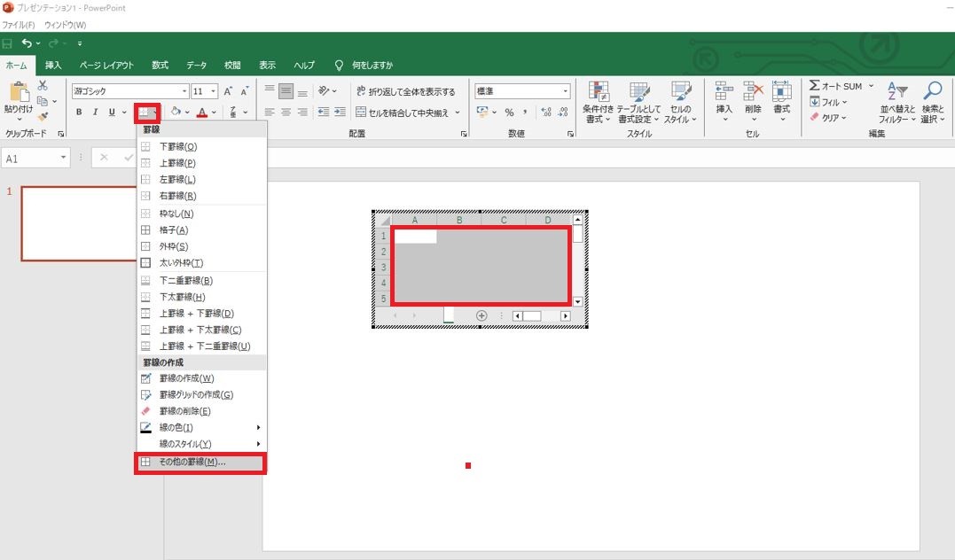The image size is (955, 560).
Task: Open the Name Box A1 dropdown
Action: pos(63,159)
